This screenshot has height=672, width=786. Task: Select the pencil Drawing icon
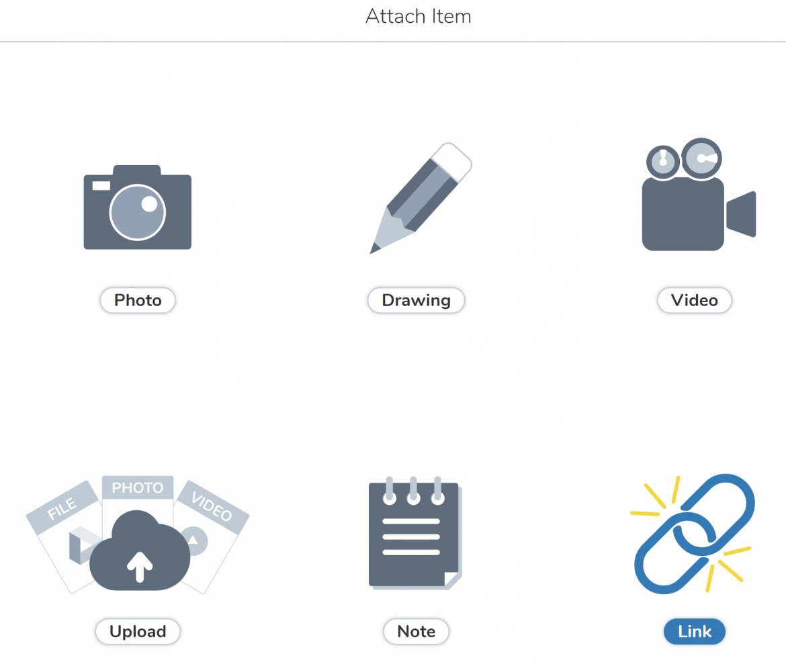click(421, 198)
